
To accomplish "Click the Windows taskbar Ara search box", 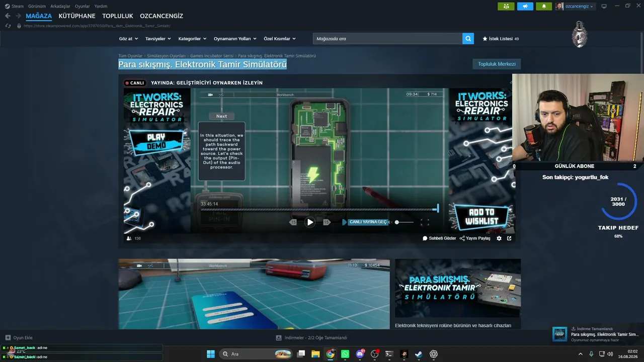I will coord(256,354).
